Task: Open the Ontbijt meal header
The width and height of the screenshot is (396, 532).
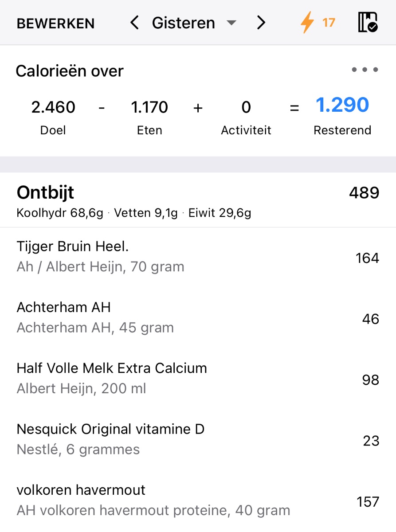Action: click(46, 193)
